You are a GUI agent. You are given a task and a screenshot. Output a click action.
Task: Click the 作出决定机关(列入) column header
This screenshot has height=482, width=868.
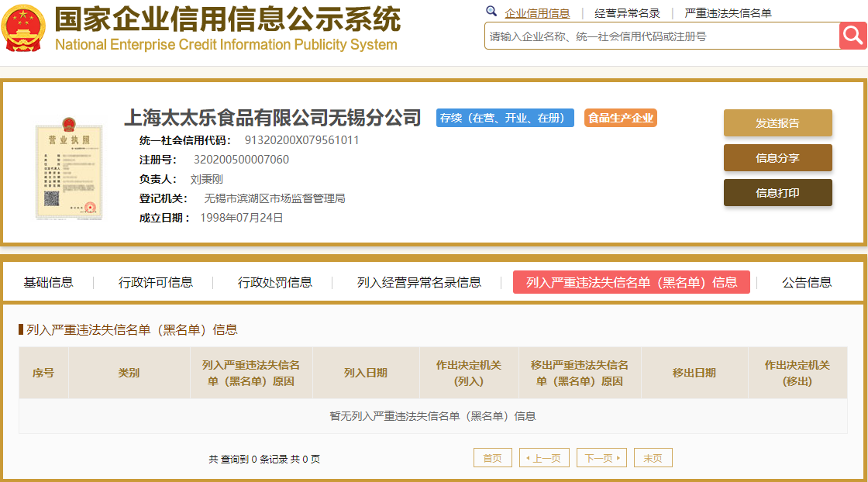pos(469,373)
